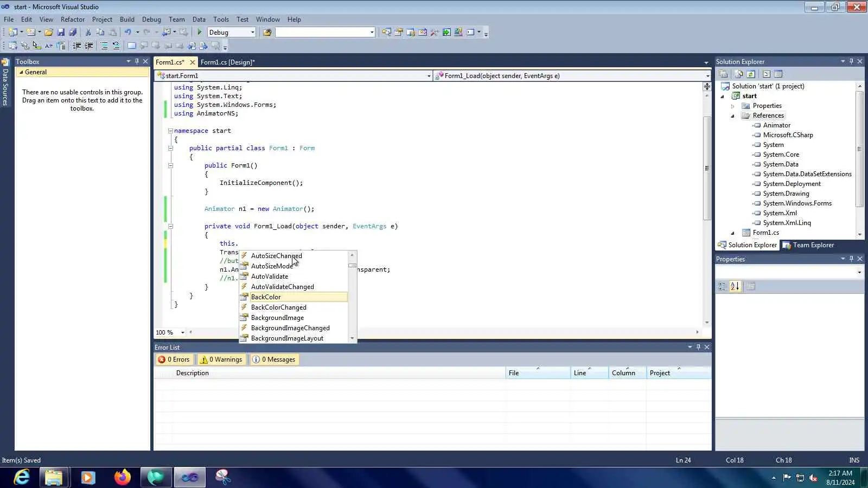868x488 pixels.
Task: Collapse the References node in Solution Explorer
Action: point(732,115)
